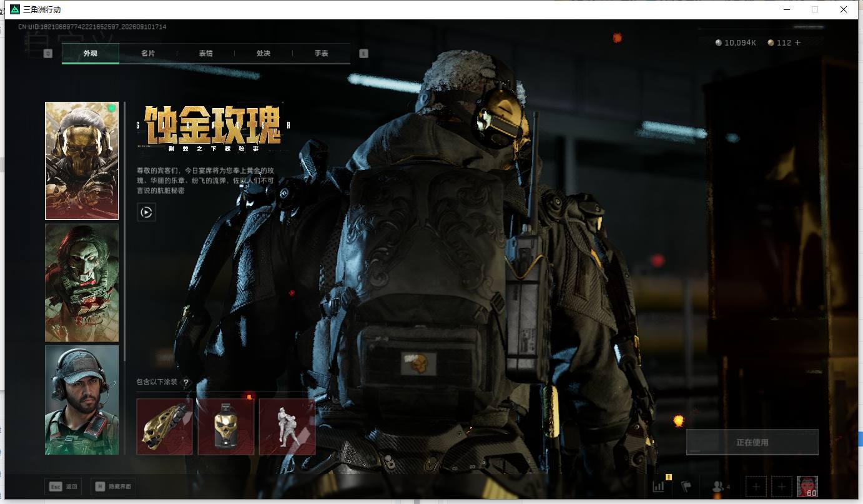
Task: Click the 10,094K currency amount
Action: (x=741, y=42)
